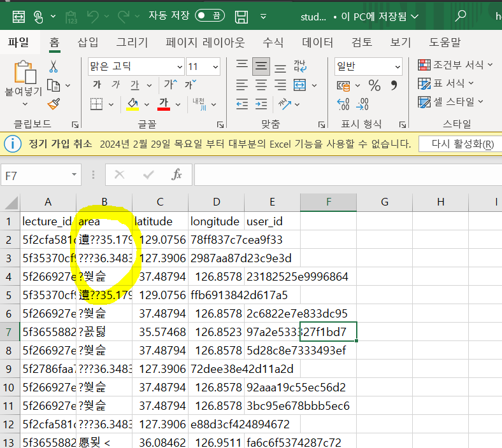
Task: Open Format as Table (표 서식)
Action: (445, 83)
